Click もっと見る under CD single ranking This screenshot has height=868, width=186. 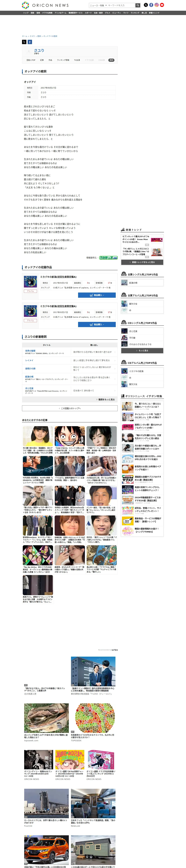[142, 351]
